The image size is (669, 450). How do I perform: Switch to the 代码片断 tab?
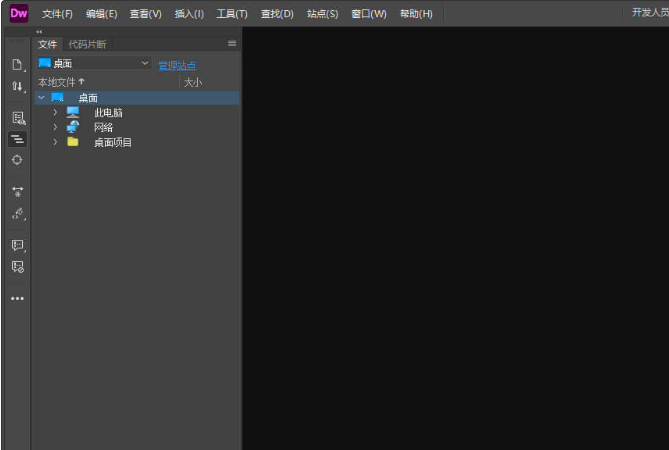pyautogui.click(x=87, y=44)
